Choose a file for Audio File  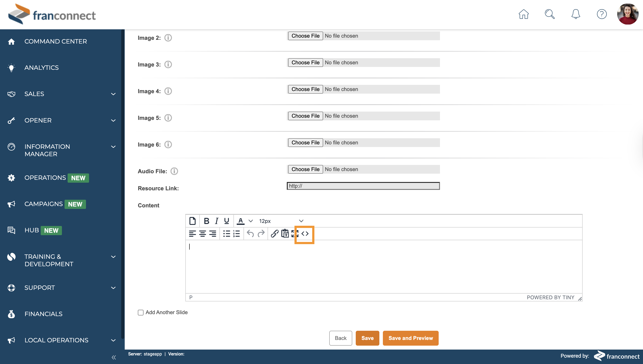click(x=305, y=169)
